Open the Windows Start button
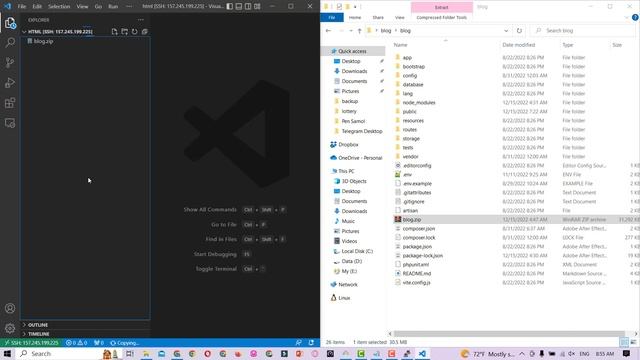Viewport: 640px width, 360px height. click(x=7, y=353)
